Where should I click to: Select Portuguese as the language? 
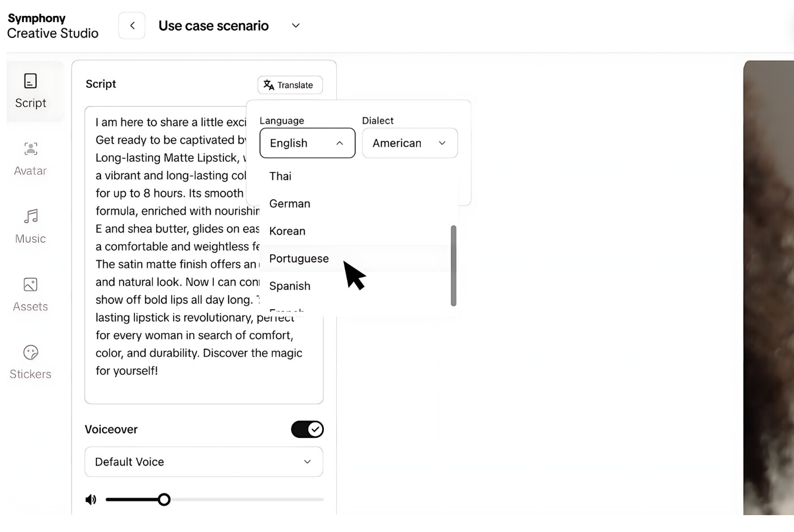point(299,259)
